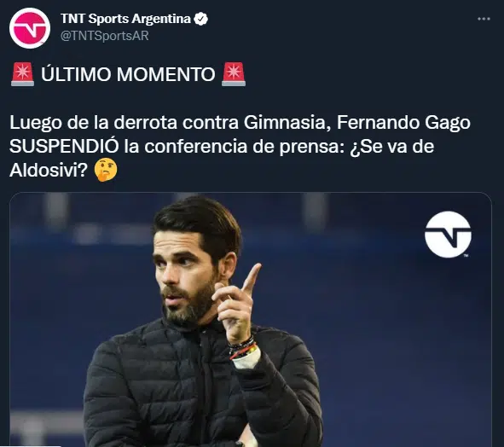The height and width of the screenshot is (447, 504).
Task: Click the word Gimnasia in the tweet text
Action: pyautogui.click(x=285, y=123)
